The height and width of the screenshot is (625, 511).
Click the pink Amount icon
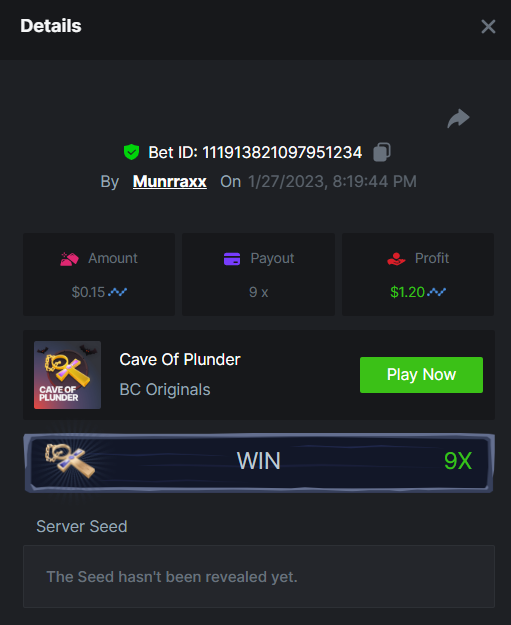tap(69, 259)
